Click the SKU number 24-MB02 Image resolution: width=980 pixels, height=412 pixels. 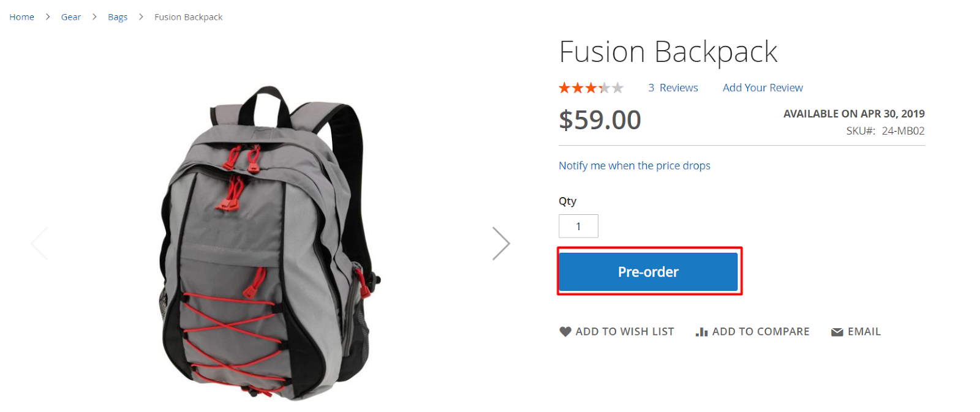click(x=903, y=131)
